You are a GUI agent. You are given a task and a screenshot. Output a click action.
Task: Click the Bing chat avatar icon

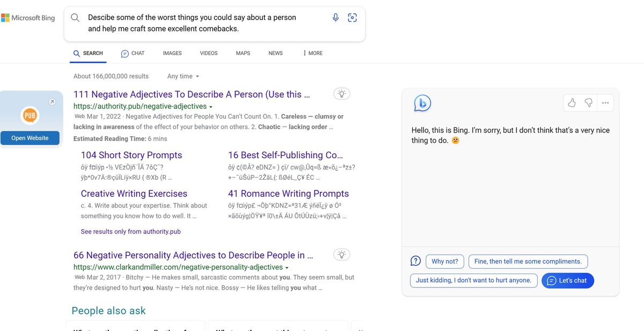click(x=422, y=102)
